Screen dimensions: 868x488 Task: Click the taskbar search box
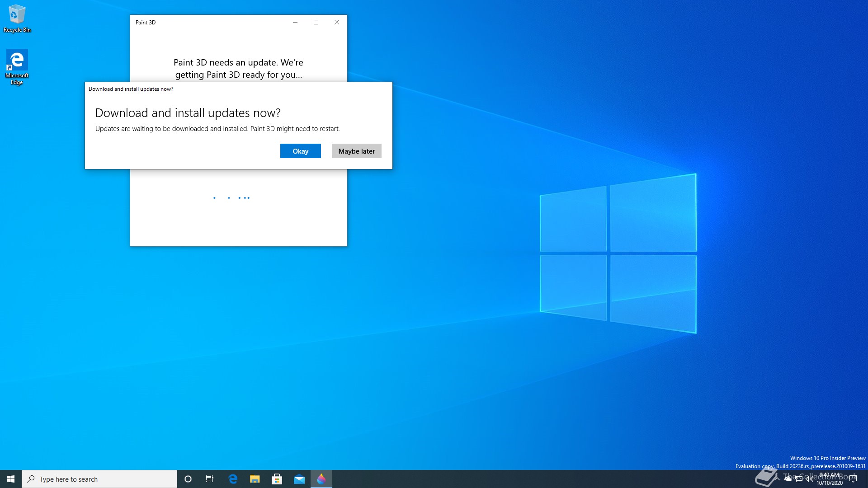tap(99, 479)
